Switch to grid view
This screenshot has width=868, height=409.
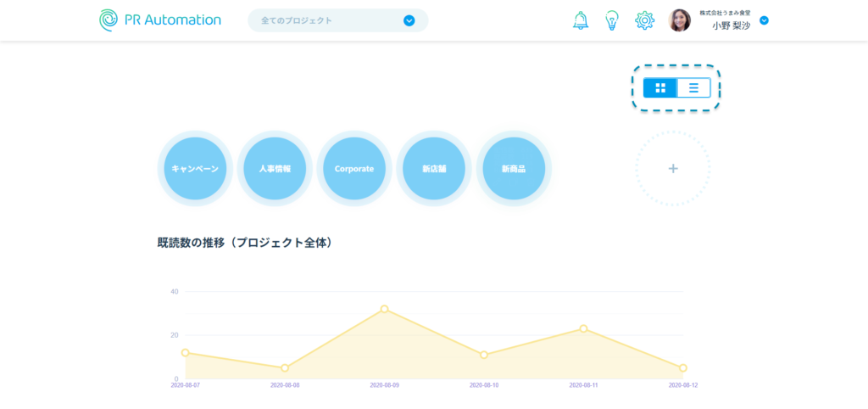click(x=660, y=87)
